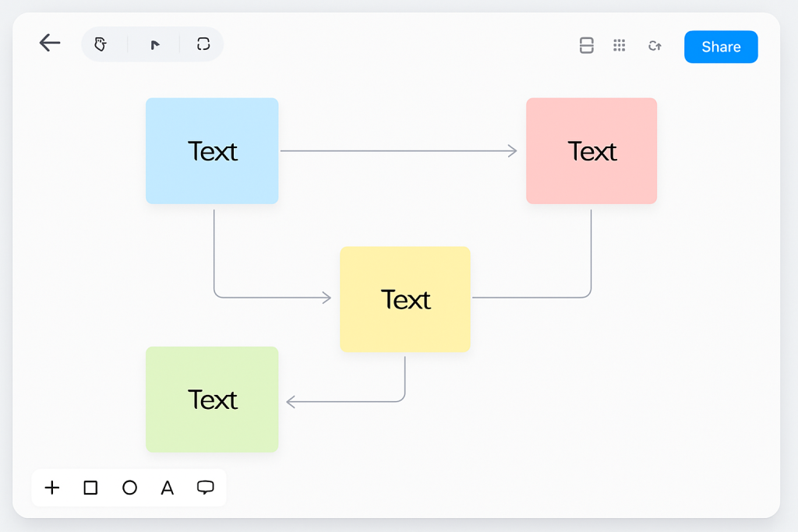This screenshot has width=798, height=532.
Task: Select the blue Text sticky note
Action: pos(212,151)
